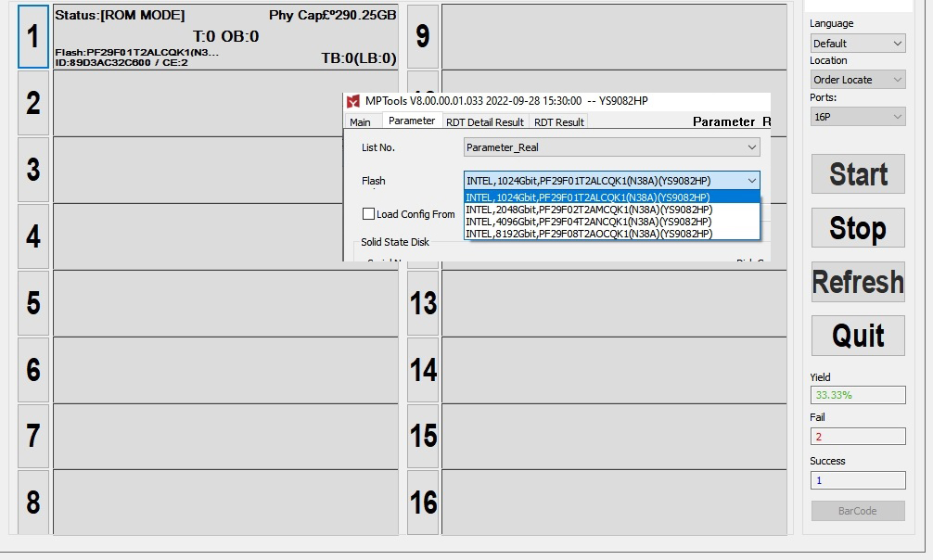Click the Solid State Disk group label
933x560 pixels.
pos(395,242)
